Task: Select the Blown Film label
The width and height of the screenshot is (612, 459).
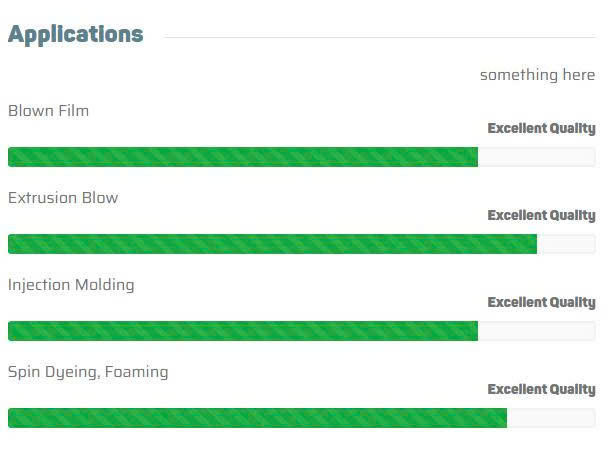Action: click(x=48, y=111)
